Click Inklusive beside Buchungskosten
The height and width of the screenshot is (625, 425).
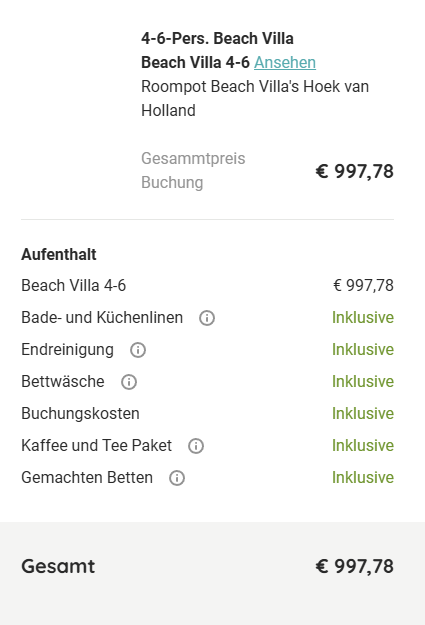(363, 413)
